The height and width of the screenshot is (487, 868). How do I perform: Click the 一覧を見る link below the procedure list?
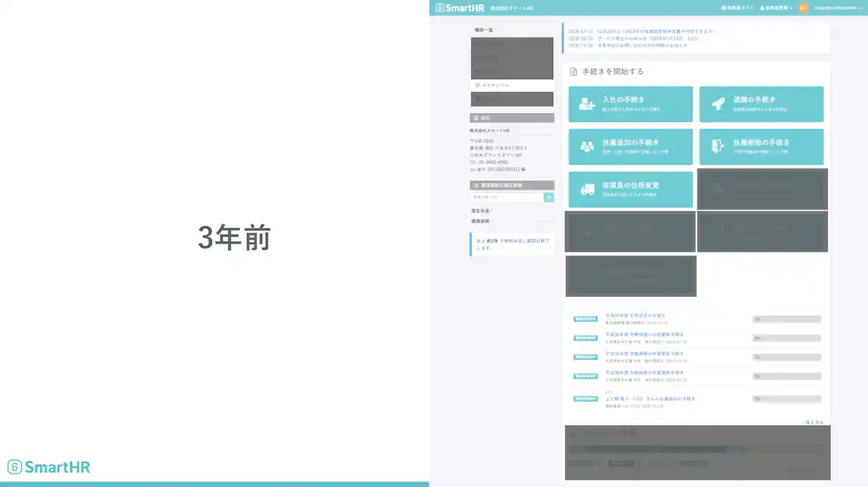812,421
